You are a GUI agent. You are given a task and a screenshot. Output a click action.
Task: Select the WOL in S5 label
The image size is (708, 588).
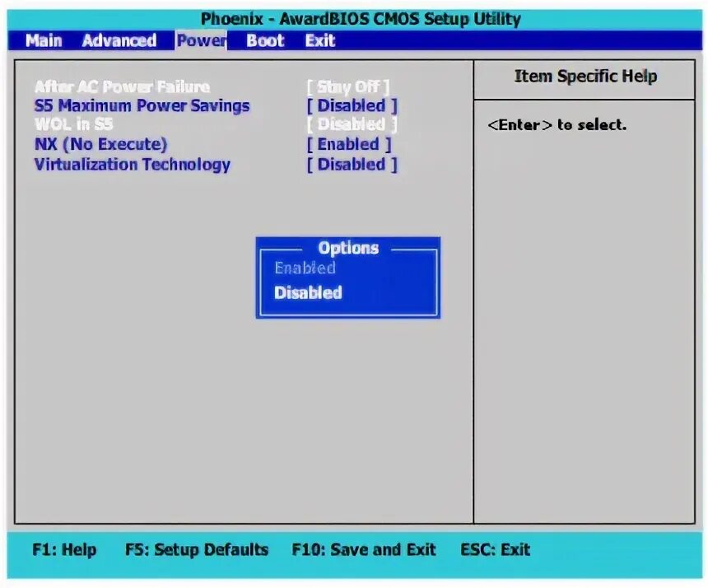[73, 124]
